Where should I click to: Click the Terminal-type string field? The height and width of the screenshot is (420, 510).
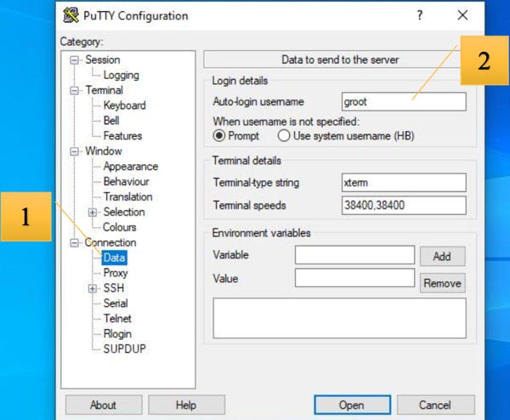(404, 183)
